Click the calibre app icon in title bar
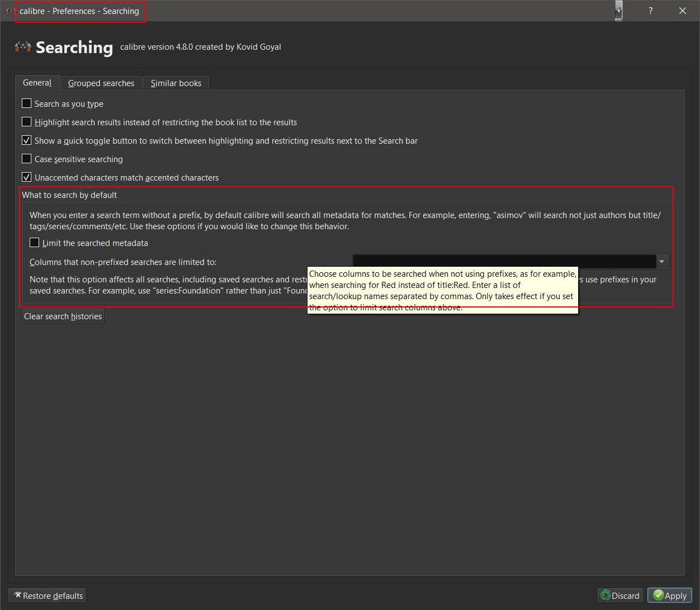The width and height of the screenshot is (700, 610). click(10, 11)
